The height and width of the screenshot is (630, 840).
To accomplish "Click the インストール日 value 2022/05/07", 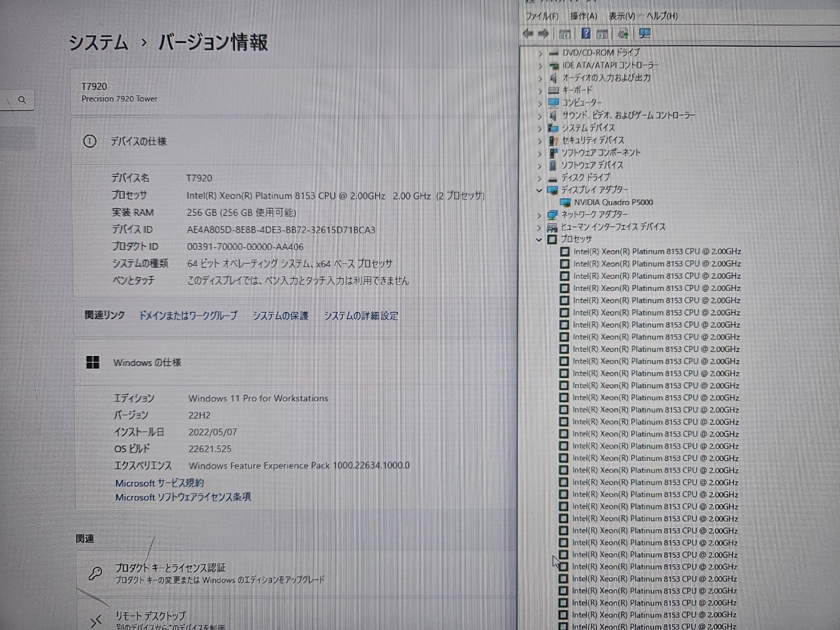I will (213, 432).
